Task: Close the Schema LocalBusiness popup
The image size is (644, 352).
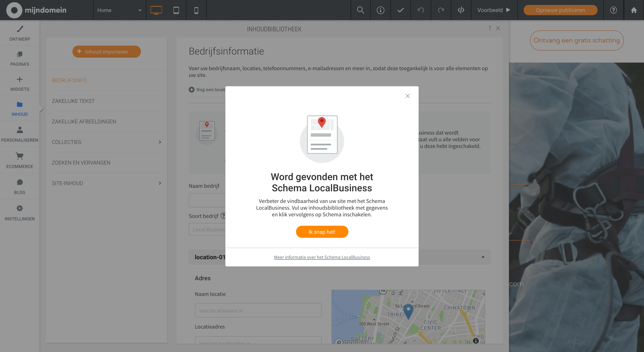Action: coord(407,96)
